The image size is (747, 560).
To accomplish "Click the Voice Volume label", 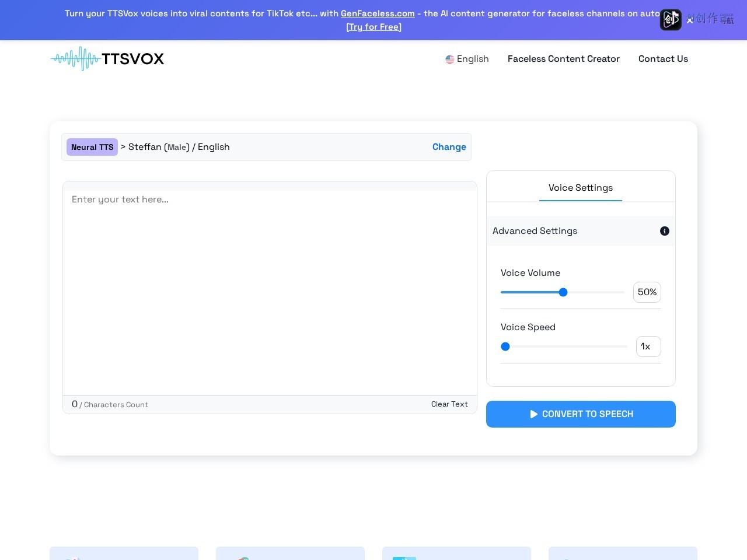I will pos(530,273).
